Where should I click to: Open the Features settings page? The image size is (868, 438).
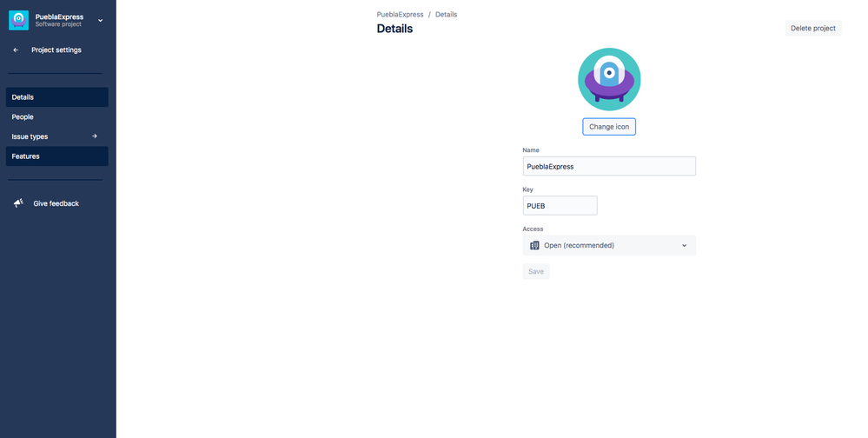pyautogui.click(x=57, y=156)
